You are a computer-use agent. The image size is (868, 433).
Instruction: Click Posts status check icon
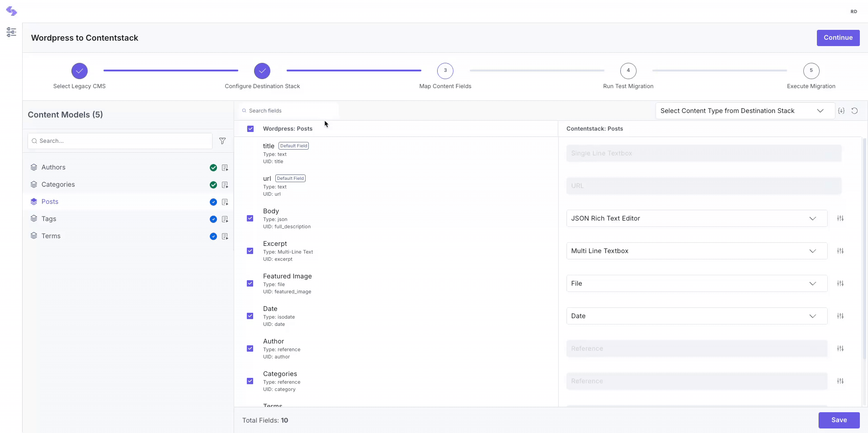[x=213, y=202]
